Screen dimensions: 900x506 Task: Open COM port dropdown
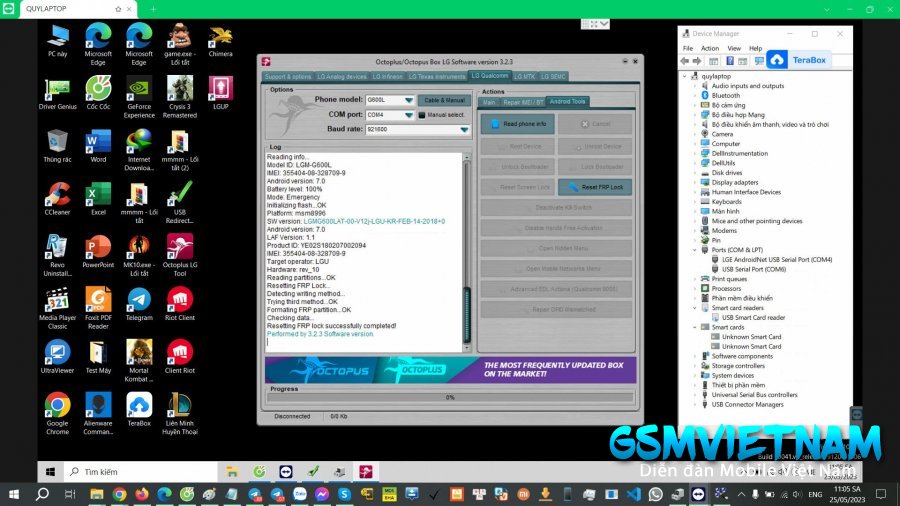coord(408,115)
